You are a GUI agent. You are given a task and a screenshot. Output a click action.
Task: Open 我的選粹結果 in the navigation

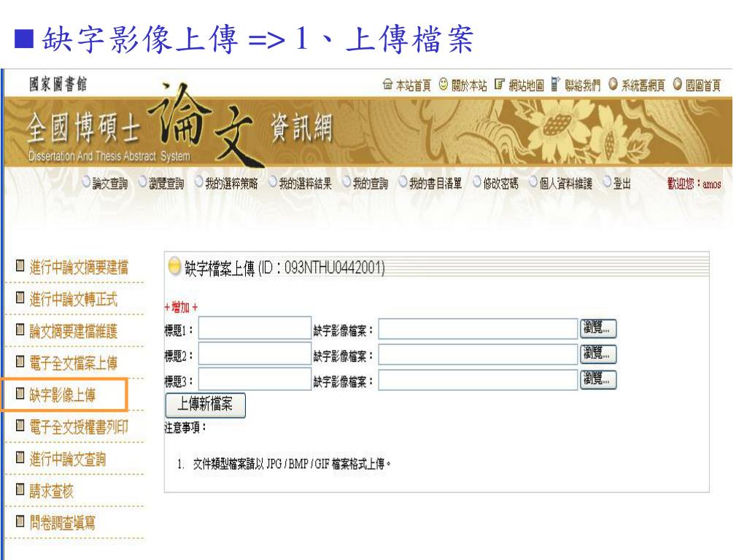pos(306,183)
